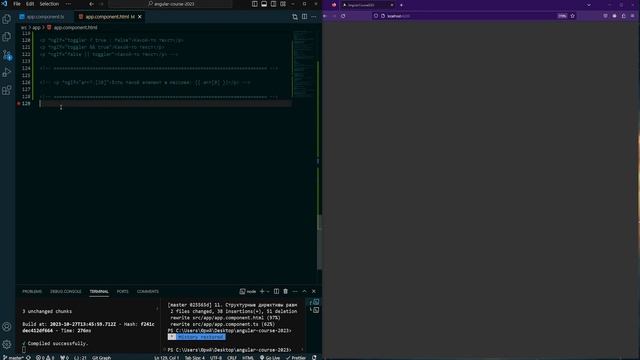Image resolution: width=640 pixels, height=360 pixels.
Task: Open a new browser tab with plus
Action: pos(401,5)
